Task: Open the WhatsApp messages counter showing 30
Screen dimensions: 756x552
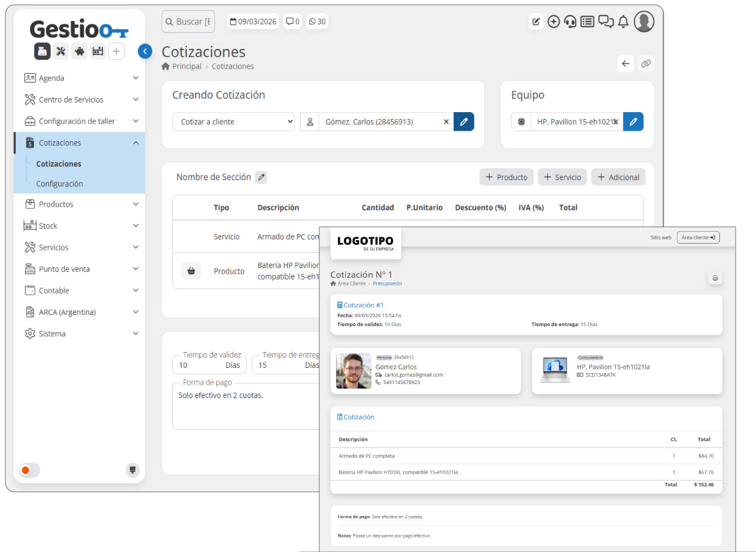Action: [x=317, y=21]
